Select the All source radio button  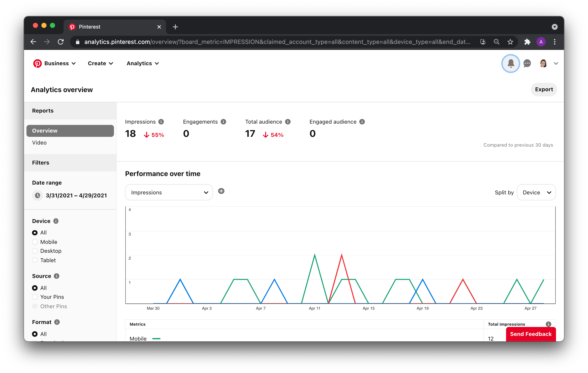coord(35,288)
